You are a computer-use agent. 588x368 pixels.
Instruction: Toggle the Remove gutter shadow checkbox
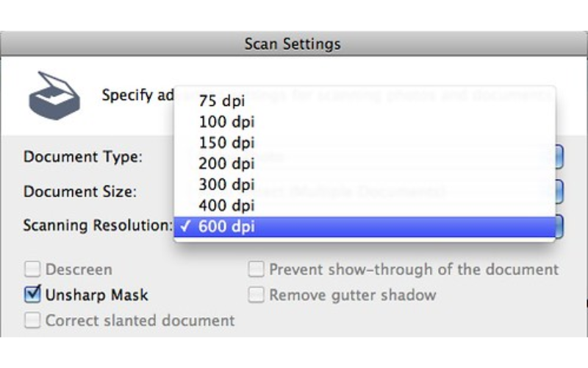256,295
